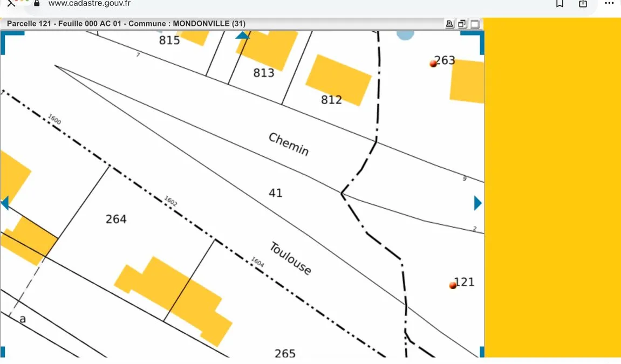621x364 pixels.
Task: Select parcel number 41 label
Action: coord(276,193)
